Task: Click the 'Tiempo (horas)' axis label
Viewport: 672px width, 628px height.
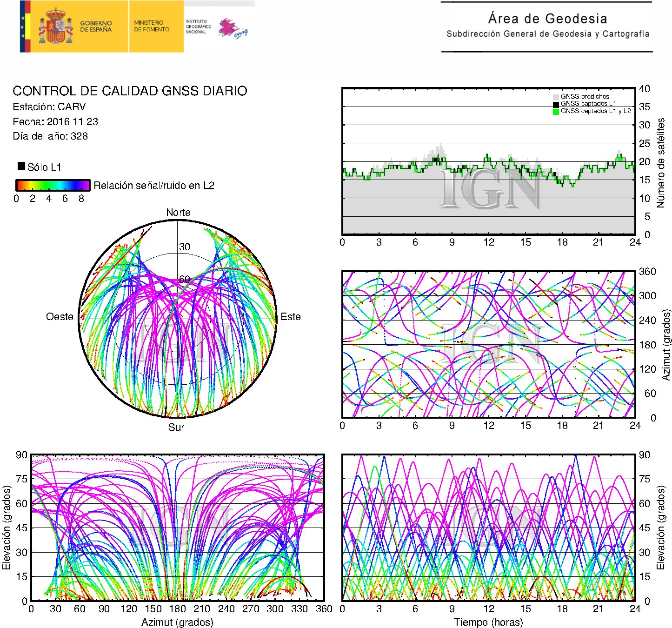Action: 488,622
